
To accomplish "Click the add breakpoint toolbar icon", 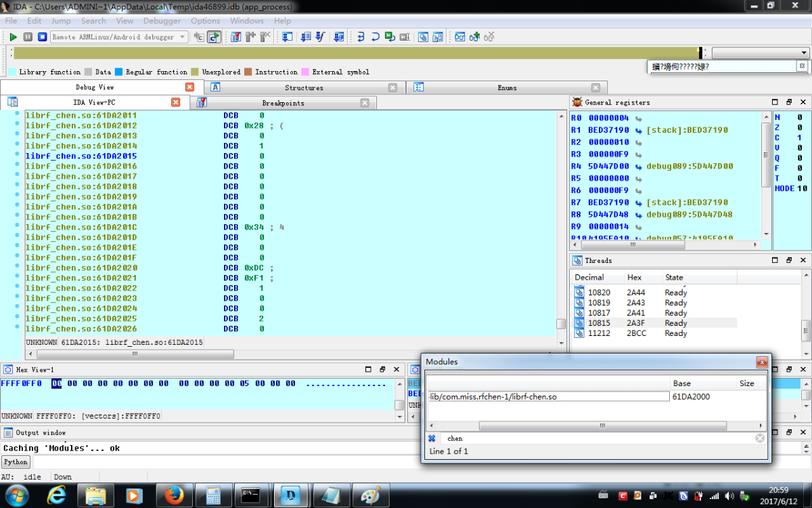I will tap(250, 37).
